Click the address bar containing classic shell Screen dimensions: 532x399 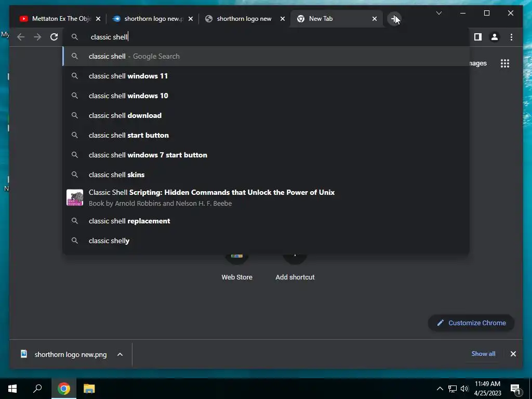click(266, 37)
